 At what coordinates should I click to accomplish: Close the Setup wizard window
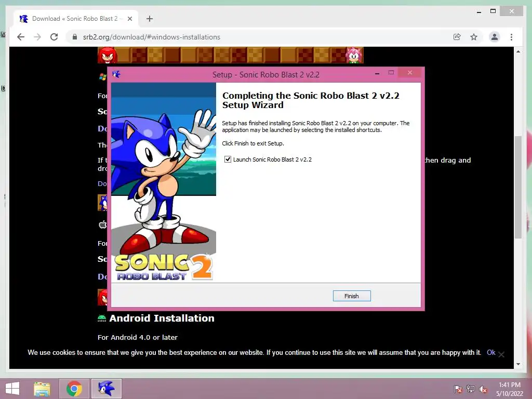tap(410, 73)
